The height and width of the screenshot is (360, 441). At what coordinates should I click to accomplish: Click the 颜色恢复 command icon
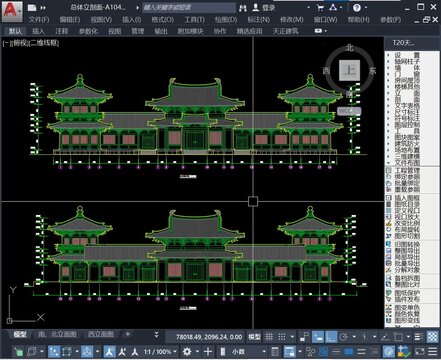click(389, 314)
